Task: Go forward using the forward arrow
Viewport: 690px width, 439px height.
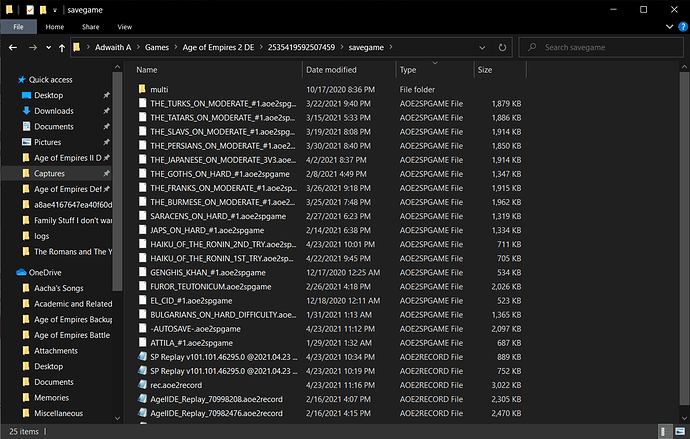Action: click(33, 48)
